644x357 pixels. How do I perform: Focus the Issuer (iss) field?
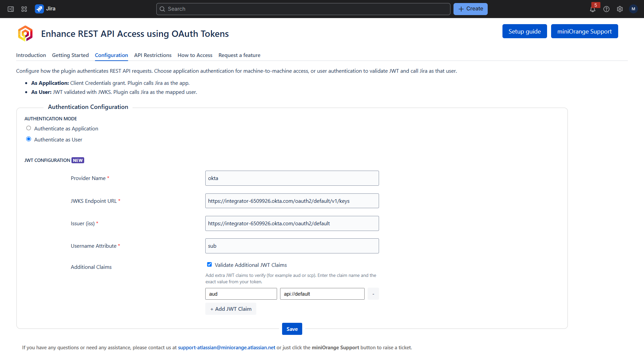[x=292, y=223]
